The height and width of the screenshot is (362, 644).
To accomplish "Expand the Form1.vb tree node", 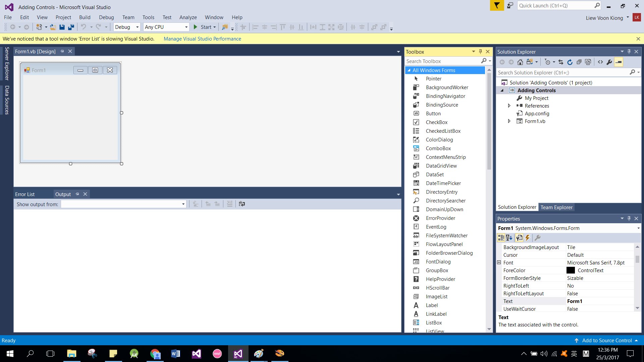I will point(509,121).
